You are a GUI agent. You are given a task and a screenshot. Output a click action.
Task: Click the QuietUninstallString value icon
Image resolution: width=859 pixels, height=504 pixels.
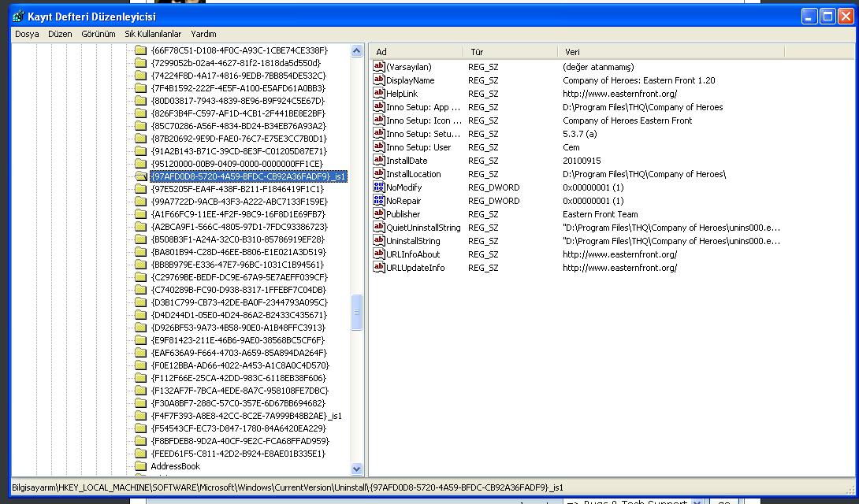pos(378,227)
